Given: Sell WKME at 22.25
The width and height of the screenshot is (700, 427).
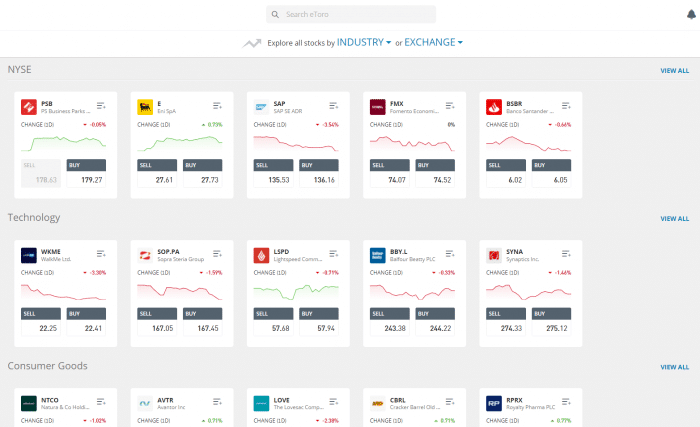Looking at the screenshot, I should (41, 322).
